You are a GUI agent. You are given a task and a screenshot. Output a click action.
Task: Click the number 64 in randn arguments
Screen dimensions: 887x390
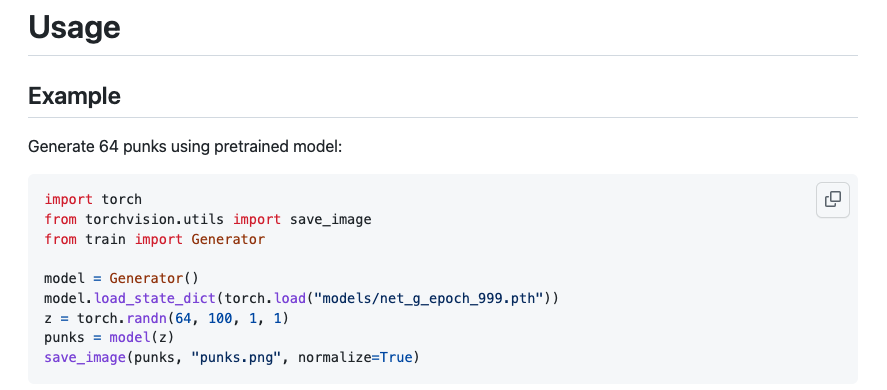click(183, 318)
